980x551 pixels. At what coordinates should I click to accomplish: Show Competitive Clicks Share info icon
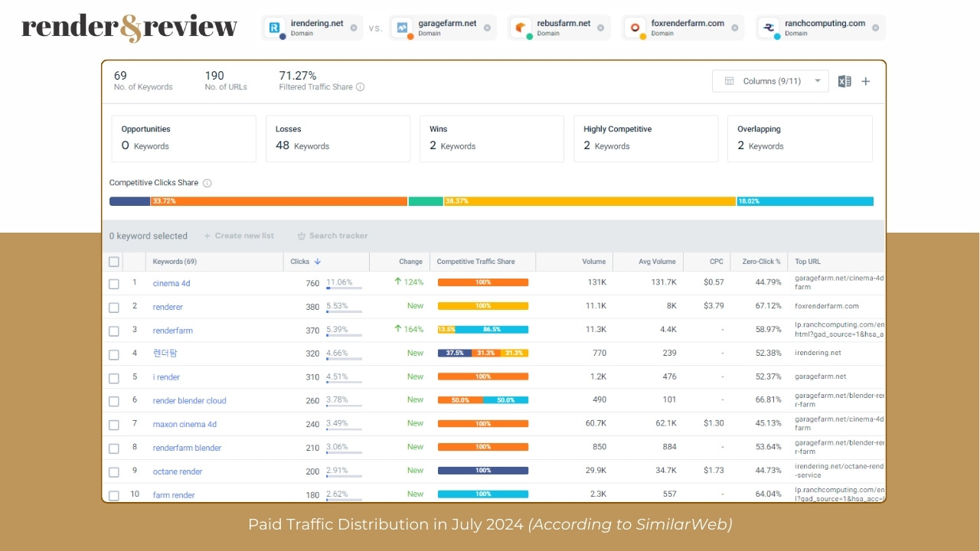pyautogui.click(x=207, y=183)
